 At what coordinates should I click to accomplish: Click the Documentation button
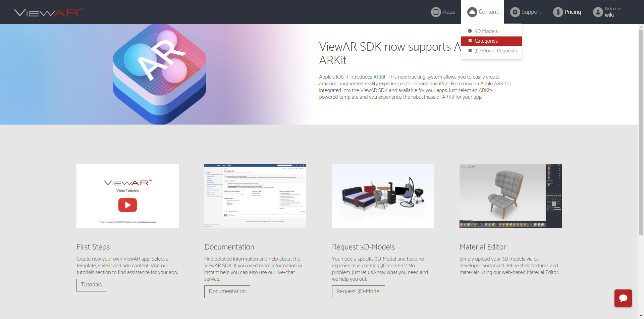(227, 291)
